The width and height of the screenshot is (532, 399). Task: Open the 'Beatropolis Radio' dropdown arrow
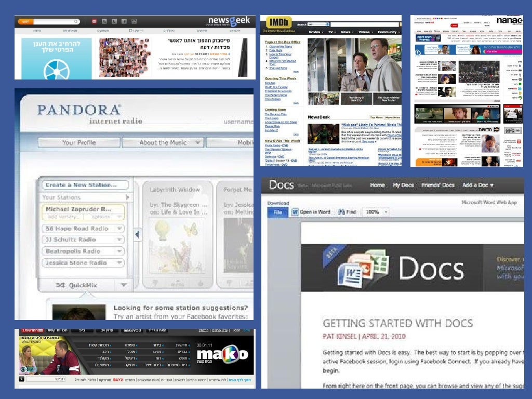(119, 251)
